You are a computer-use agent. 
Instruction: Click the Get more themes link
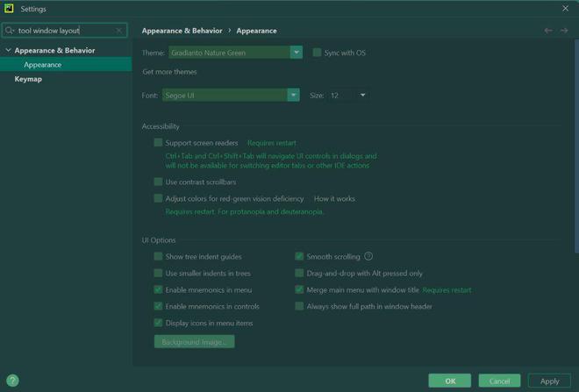[169, 72]
